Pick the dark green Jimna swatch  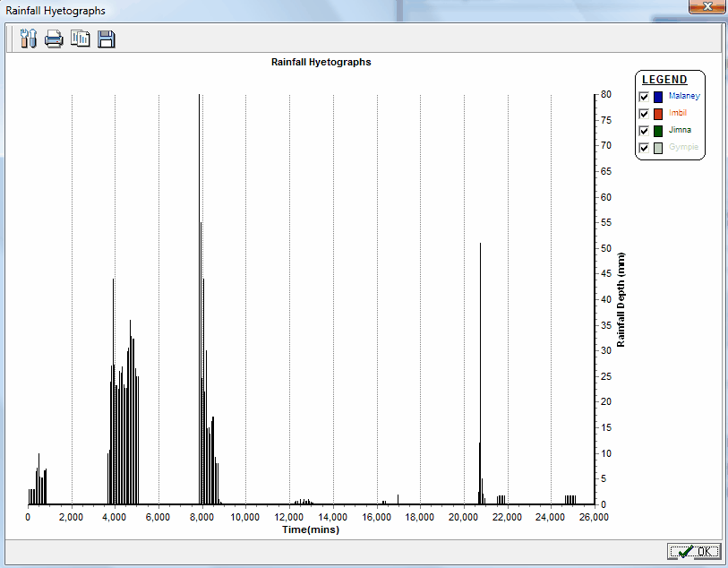coord(658,131)
